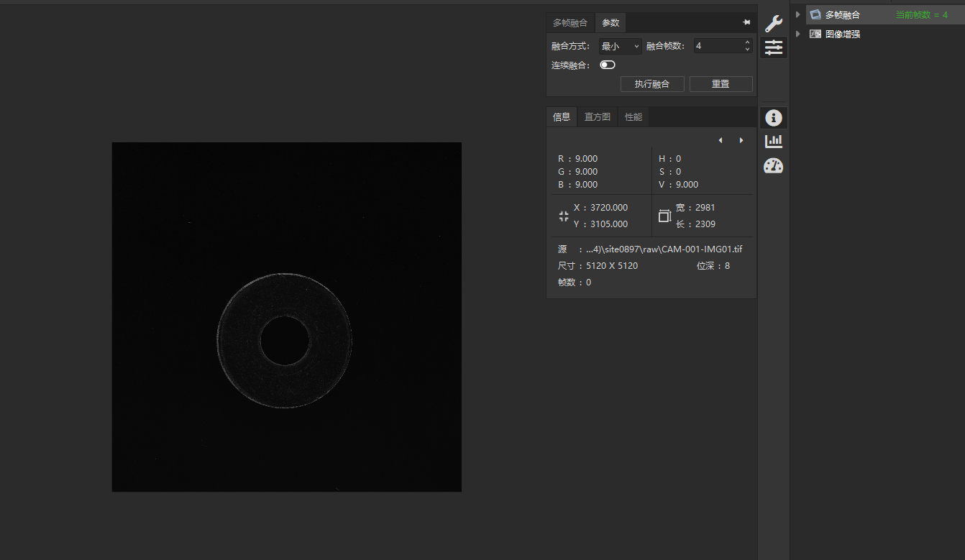Screen dimensions: 965x560
Task: Pin the parameters panel with pin icon
Action: (x=746, y=22)
